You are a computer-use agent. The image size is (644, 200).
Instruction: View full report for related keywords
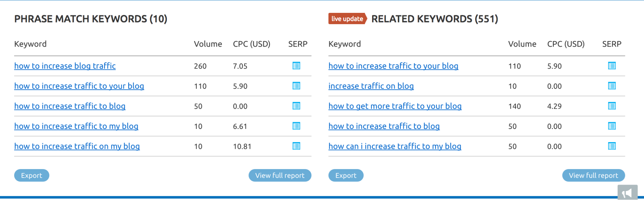point(593,176)
